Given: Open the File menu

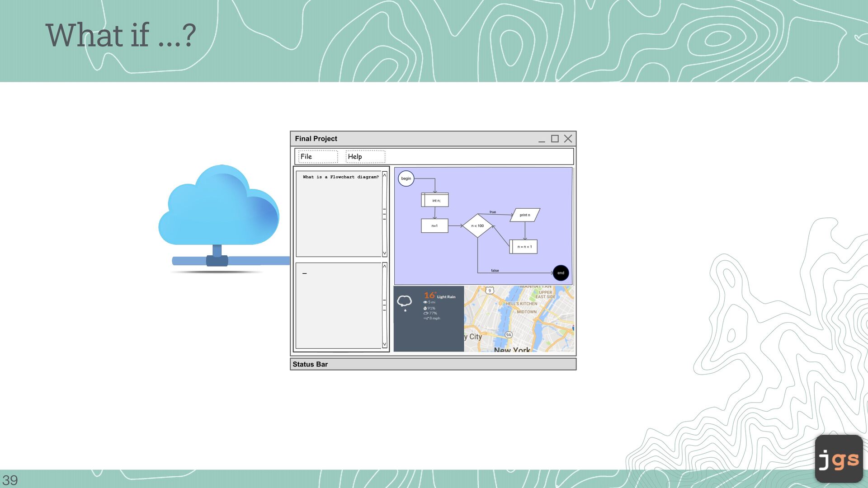Looking at the screenshot, I should coord(318,156).
